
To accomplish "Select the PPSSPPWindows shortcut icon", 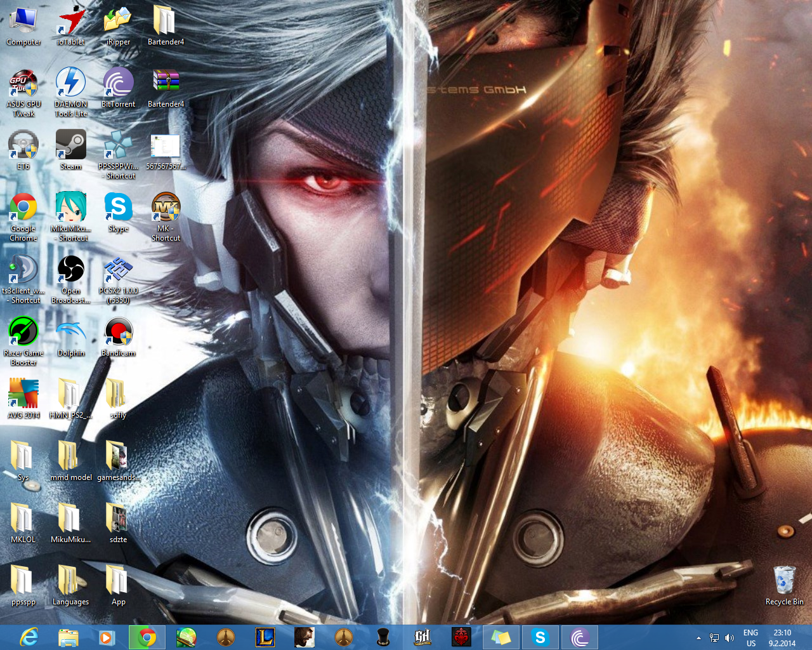I will point(118,154).
